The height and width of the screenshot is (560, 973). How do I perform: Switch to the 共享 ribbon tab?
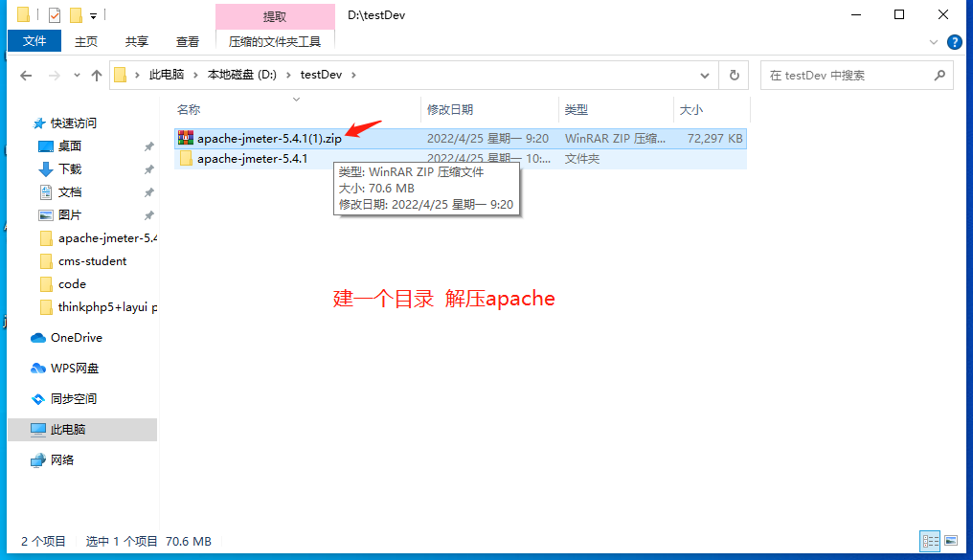[137, 41]
